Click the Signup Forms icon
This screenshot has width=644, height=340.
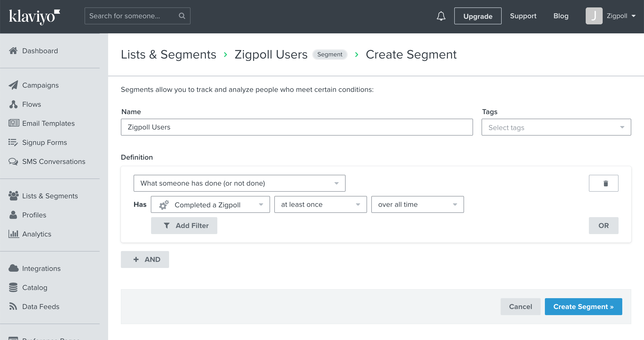13,142
